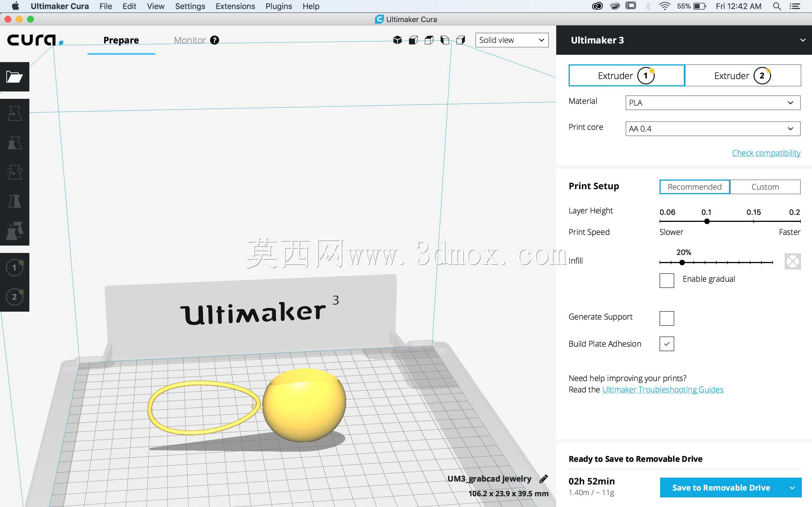Open the View menu
This screenshot has height=507, width=812.
pos(156,6)
